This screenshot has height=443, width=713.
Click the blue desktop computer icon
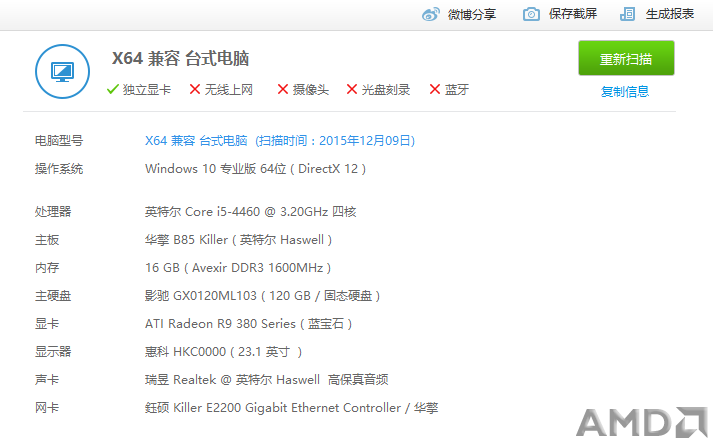click(62, 71)
